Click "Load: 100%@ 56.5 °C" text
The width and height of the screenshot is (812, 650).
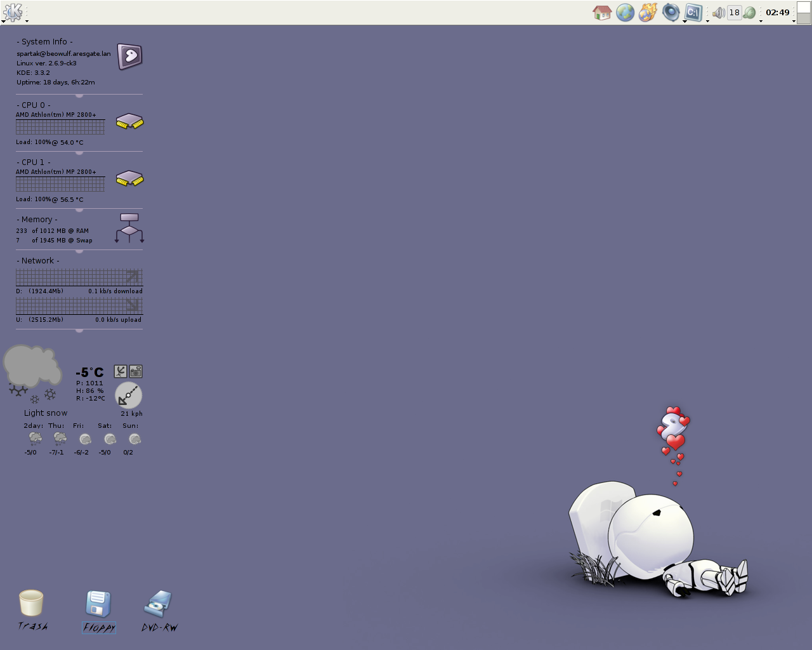(x=49, y=199)
